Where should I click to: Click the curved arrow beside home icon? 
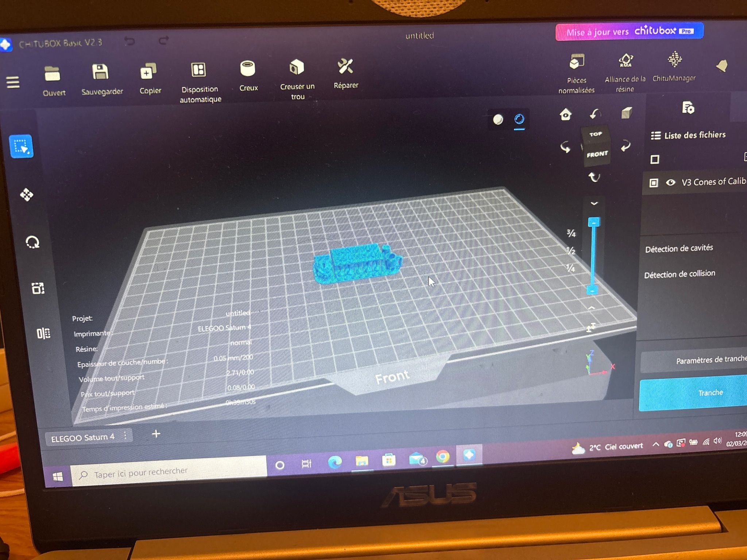[596, 114]
